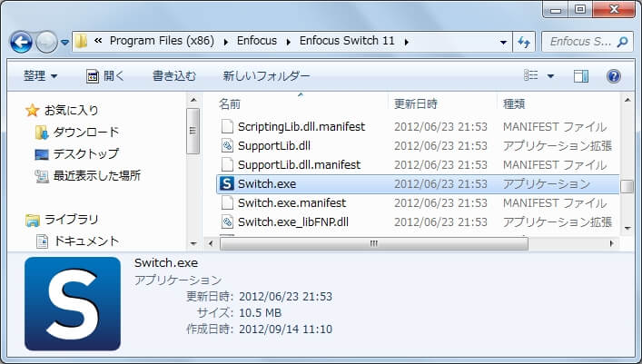Click the refresh icon beside address bar
Viewport: 642px width, 364px height.
[524, 42]
